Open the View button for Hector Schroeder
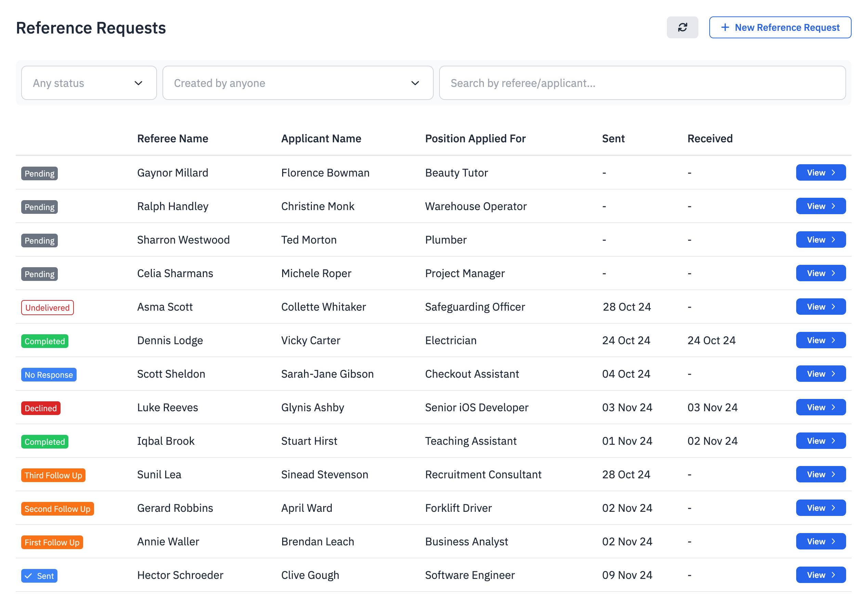 coord(820,575)
